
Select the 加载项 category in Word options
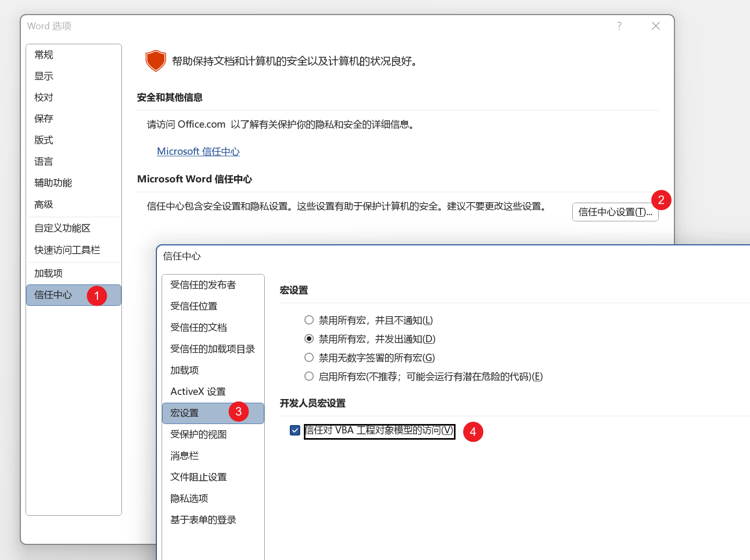(73, 273)
